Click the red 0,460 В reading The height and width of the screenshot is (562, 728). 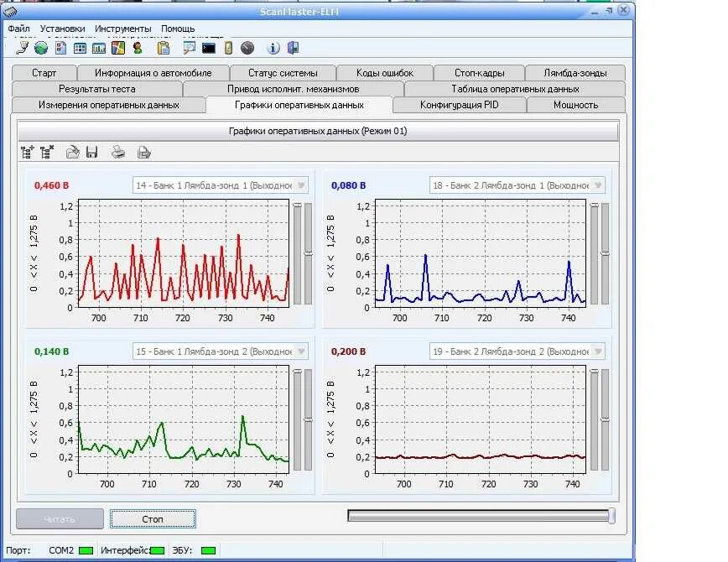point(51,185)
